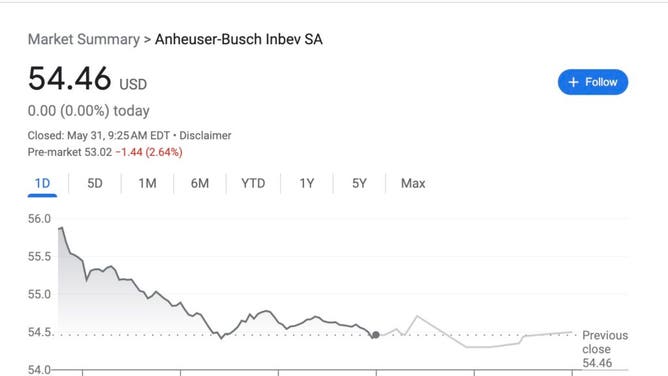Screen dimensions: 668x376
Task: Click the blue Follow button
Action: 593,82
